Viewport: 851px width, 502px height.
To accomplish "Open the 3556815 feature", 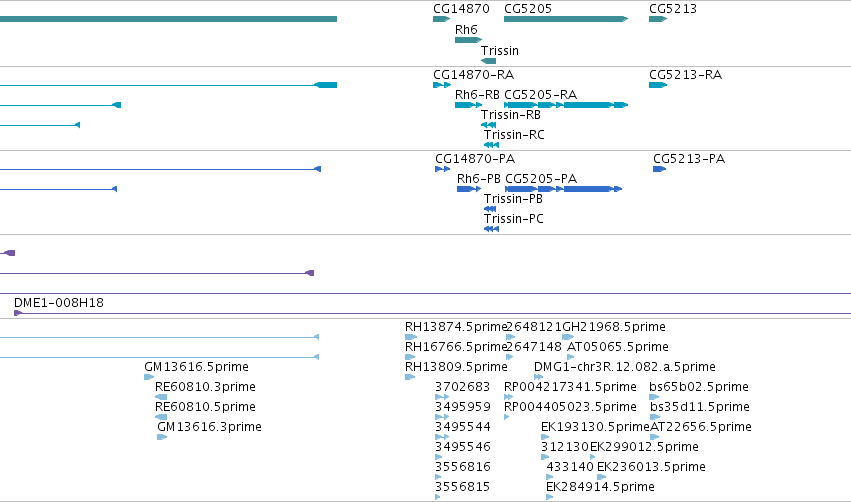I will 438,497.
